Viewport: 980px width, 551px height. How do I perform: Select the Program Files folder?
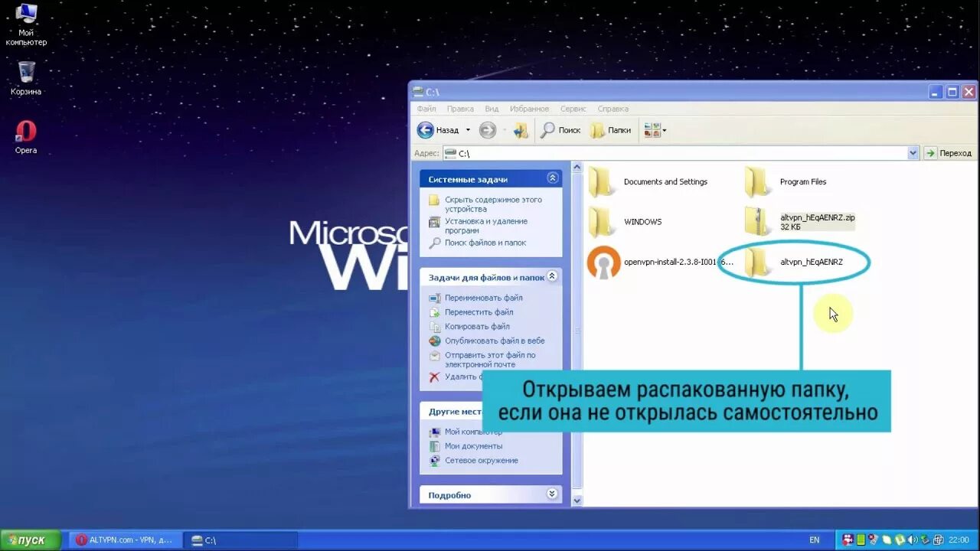(786, 182)
